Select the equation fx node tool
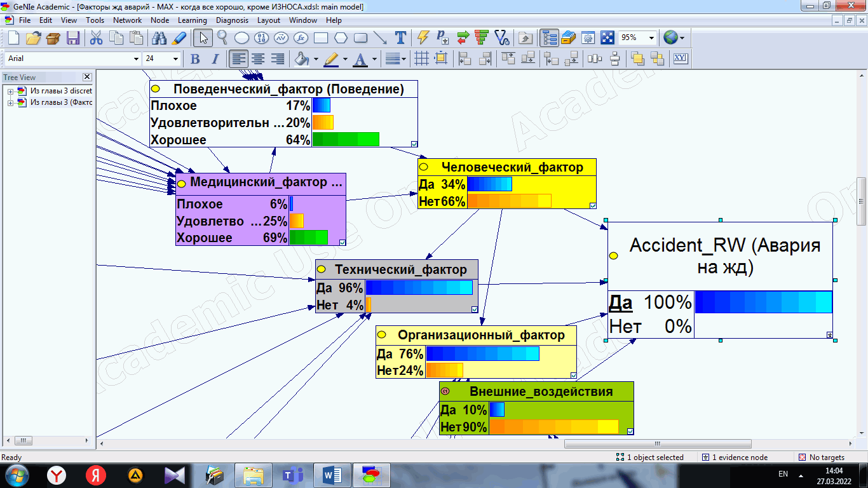Image resolution: width=868 pixels, height=488 pixels. [x=301, y=37]
